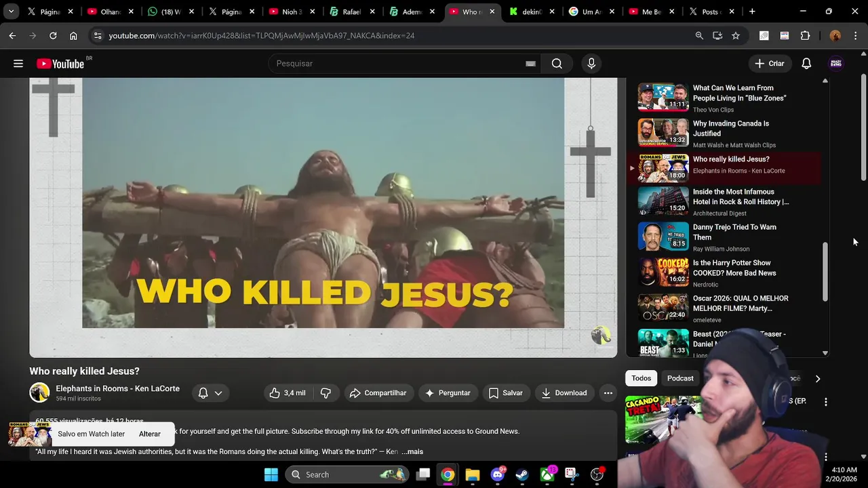Click the YouTube search magnifier button
868x488 pixels.
tap(557, 64)
